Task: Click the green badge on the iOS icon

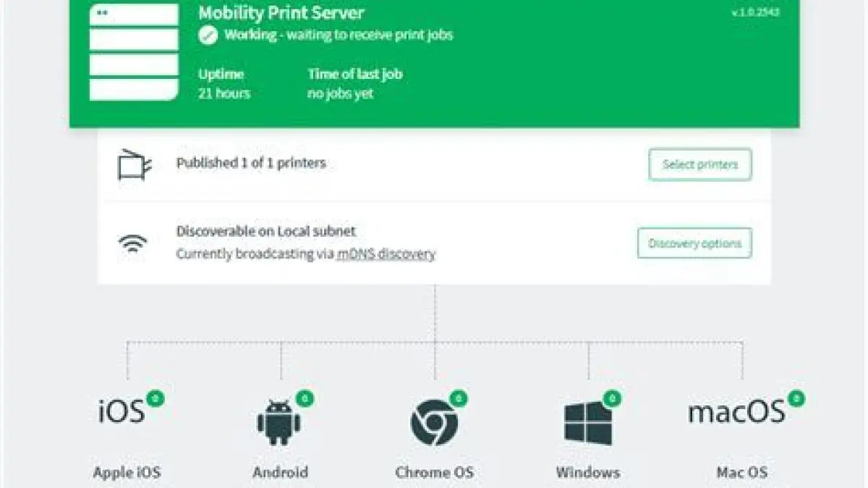Action: click(156, 397)
